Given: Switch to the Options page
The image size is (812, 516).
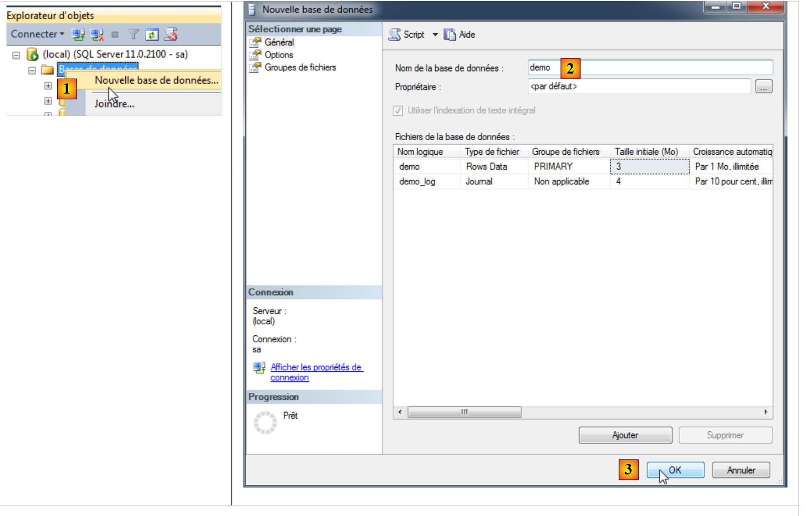Looking at the screenshot, I should click(279, 55).
